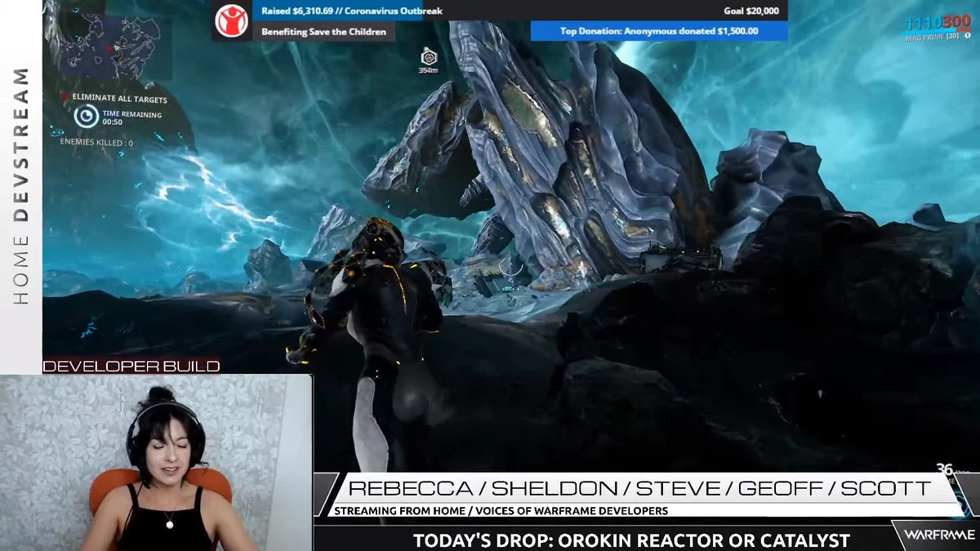
Task: Click the Warframe logo in the bottom corner
Action: 938,535
